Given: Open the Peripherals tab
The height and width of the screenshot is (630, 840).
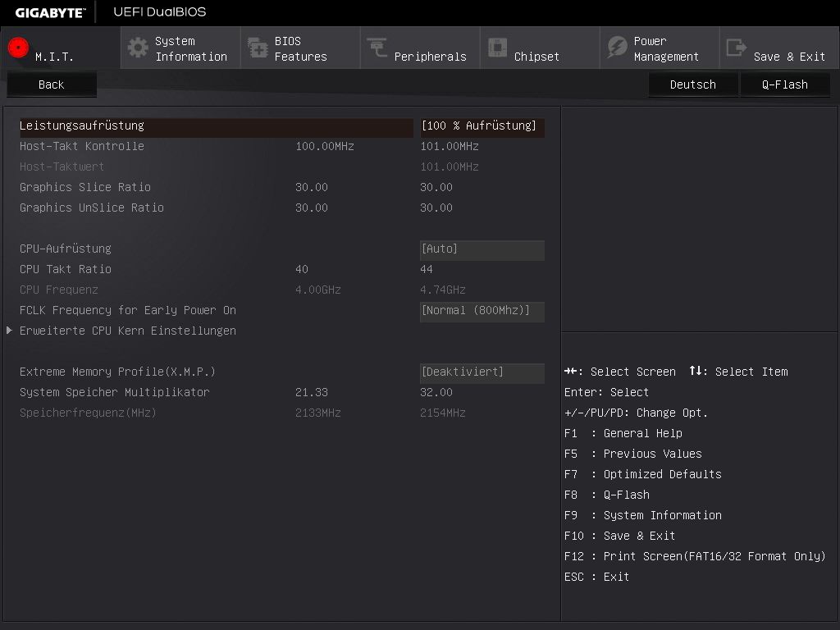Looking at the screenshot, I should click(x=420, y=48).
